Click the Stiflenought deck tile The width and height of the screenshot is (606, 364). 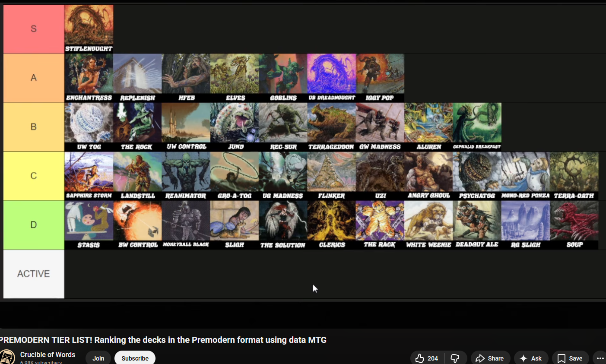[89, 29]
